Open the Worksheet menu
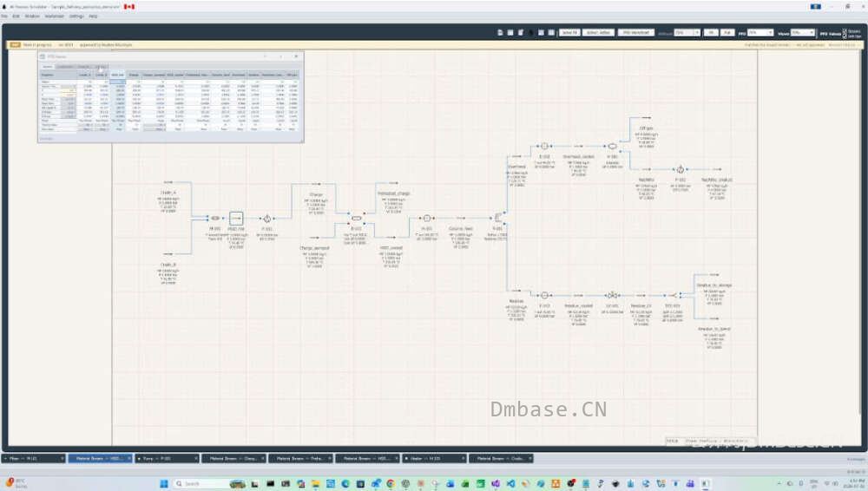 tap(54, 16)
